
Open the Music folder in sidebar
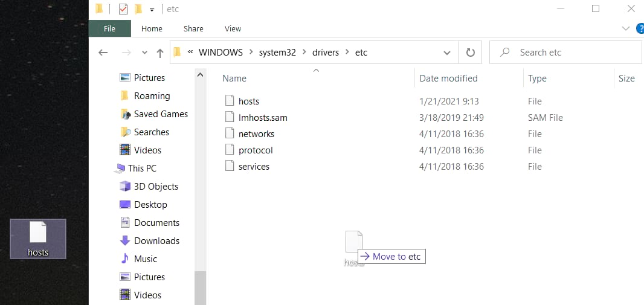[x=145, y=259]
